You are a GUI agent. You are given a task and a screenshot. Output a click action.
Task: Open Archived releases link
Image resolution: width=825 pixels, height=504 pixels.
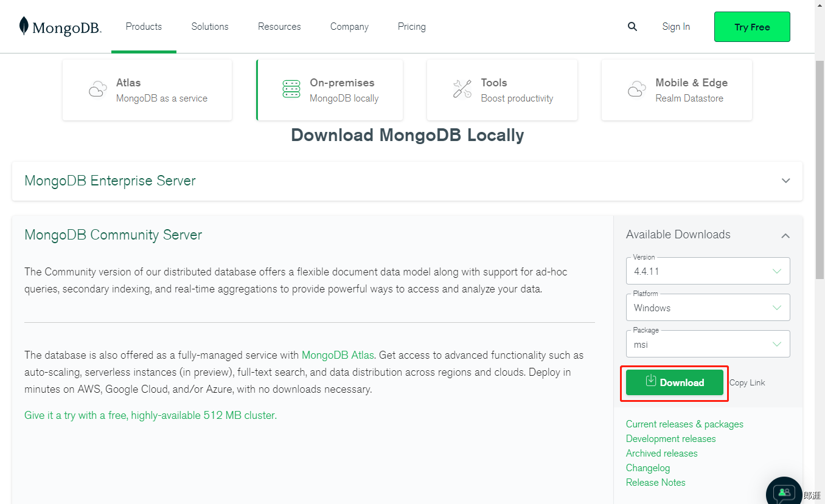pyautogui.click(x=661, y=454)
